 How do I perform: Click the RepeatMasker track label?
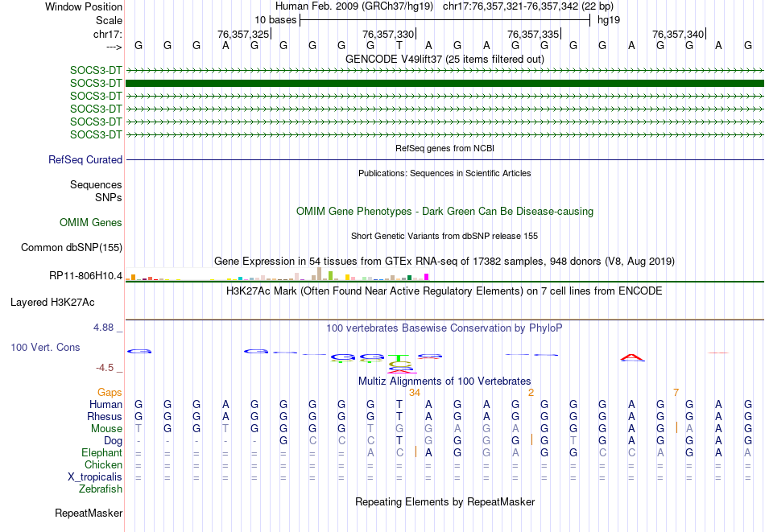(x=89, y=513)
